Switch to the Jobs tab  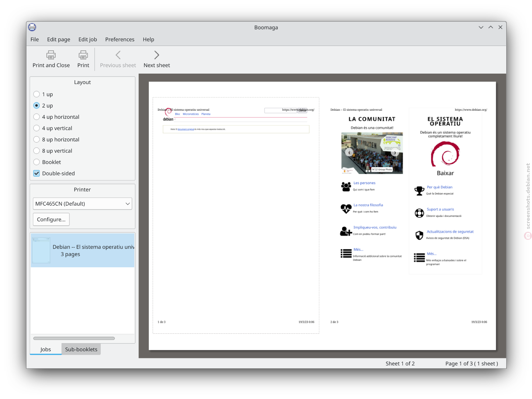[46, 349]
